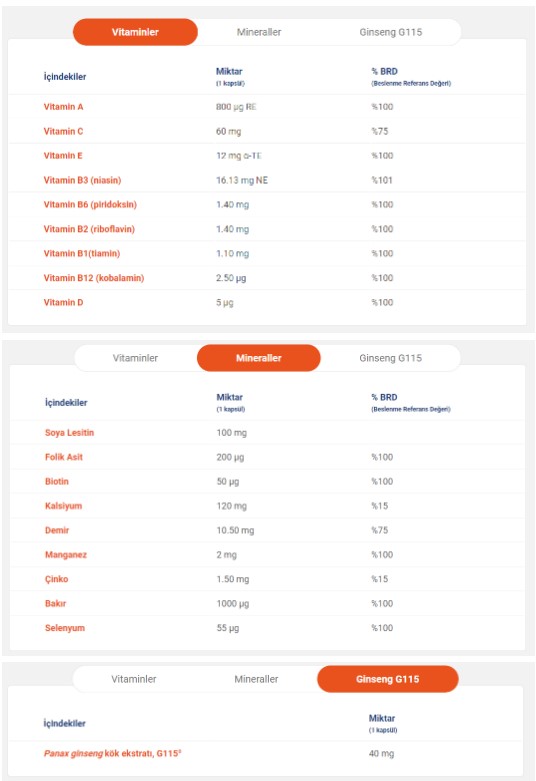Click Vitamin B12 (kobalamin) row label

click(x=94, y=278)
